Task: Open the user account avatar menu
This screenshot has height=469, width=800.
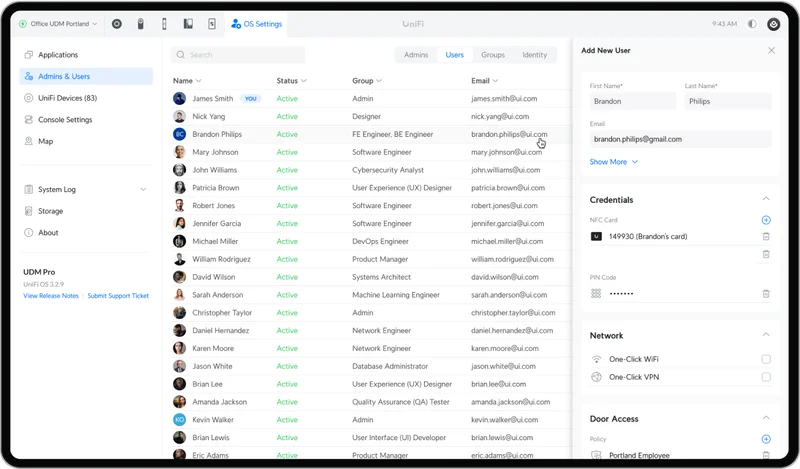Action: click(773, 24)
